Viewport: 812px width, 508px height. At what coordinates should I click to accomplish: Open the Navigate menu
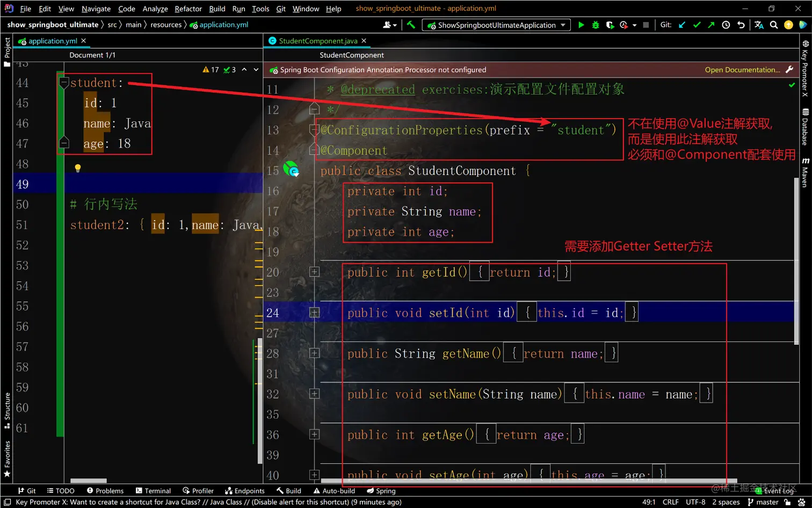96,9
